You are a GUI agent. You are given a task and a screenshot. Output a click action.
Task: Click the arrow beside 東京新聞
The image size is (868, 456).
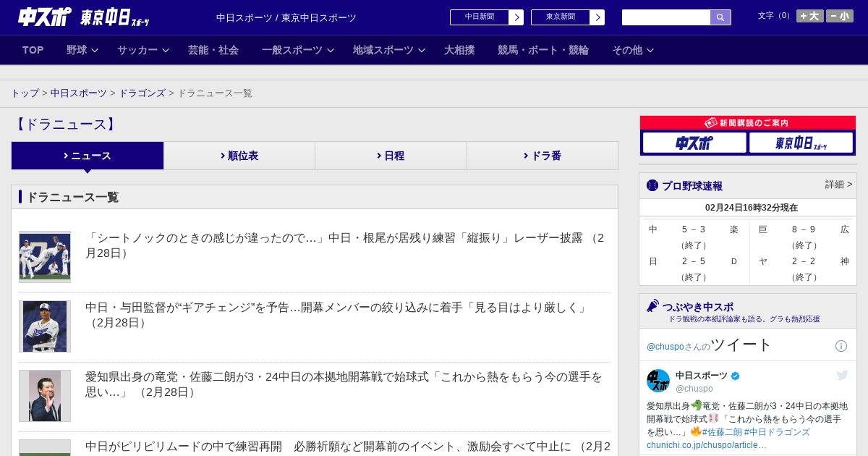tap(597, 17)
